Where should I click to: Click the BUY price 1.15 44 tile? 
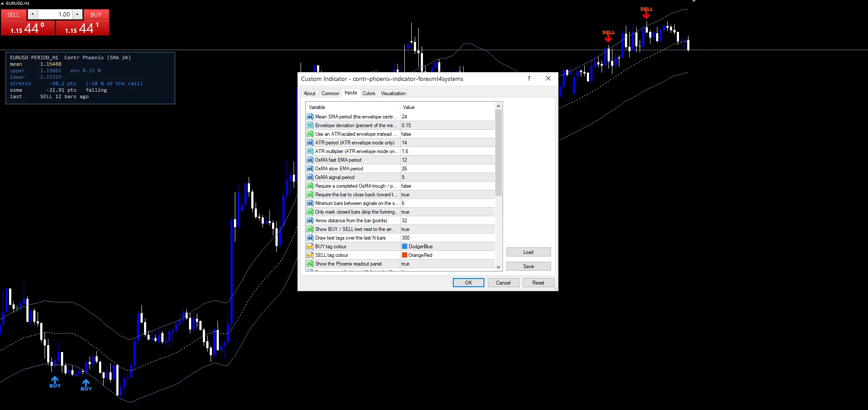click(83, 28)
